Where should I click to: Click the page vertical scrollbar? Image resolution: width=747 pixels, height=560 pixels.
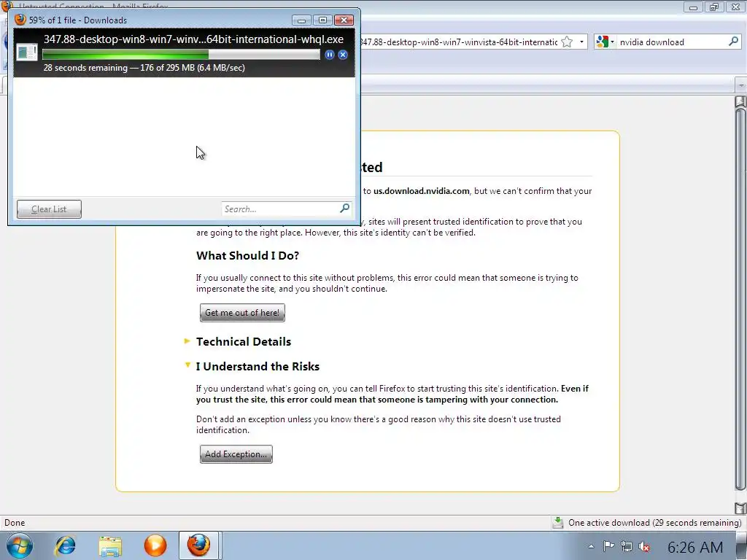tap(740, 297)
